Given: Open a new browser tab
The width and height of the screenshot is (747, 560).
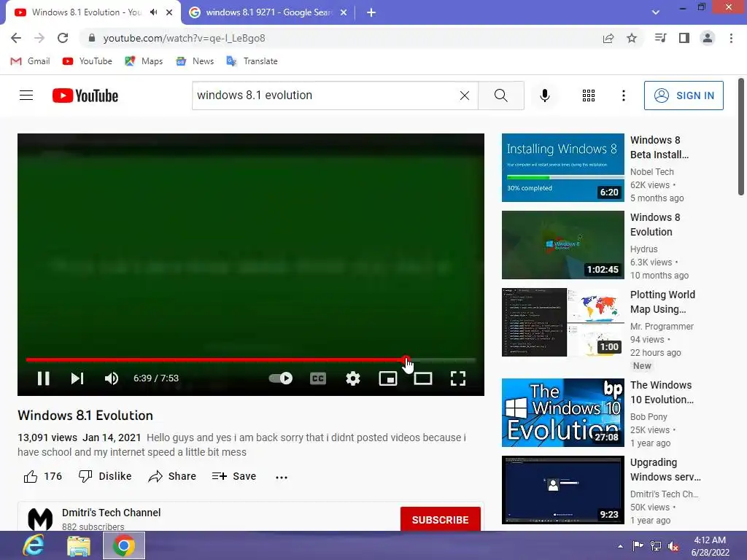Looking at the screenshot, I should 371,12.
